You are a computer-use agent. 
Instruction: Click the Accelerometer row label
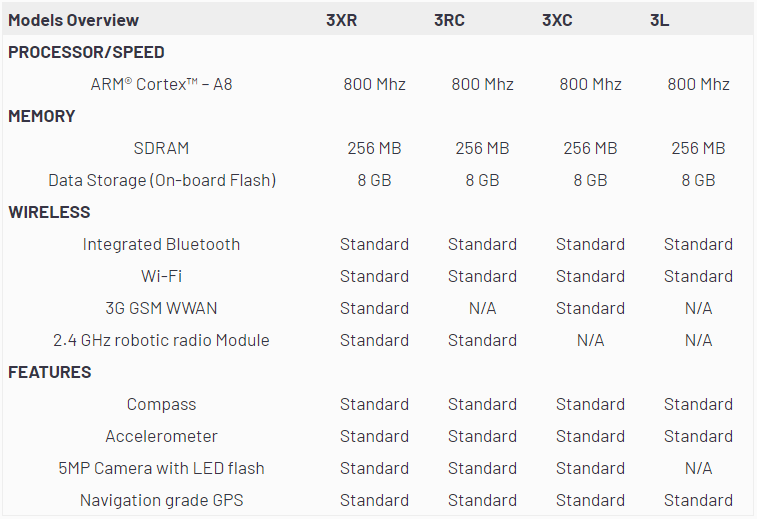tap(161, 436)
